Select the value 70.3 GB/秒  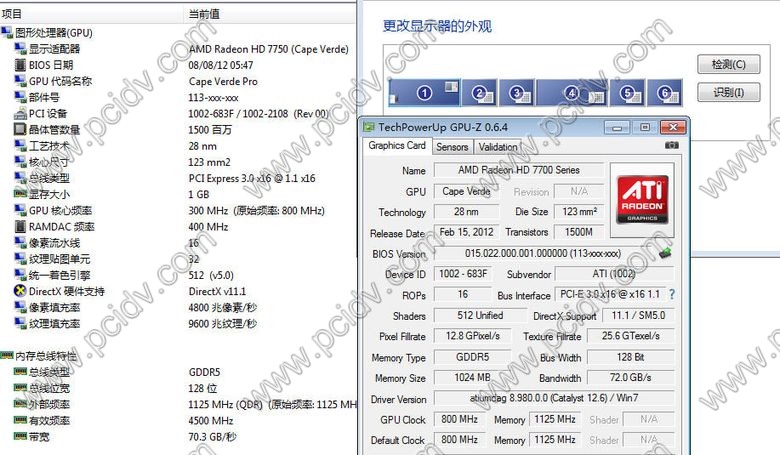(212, 437)
